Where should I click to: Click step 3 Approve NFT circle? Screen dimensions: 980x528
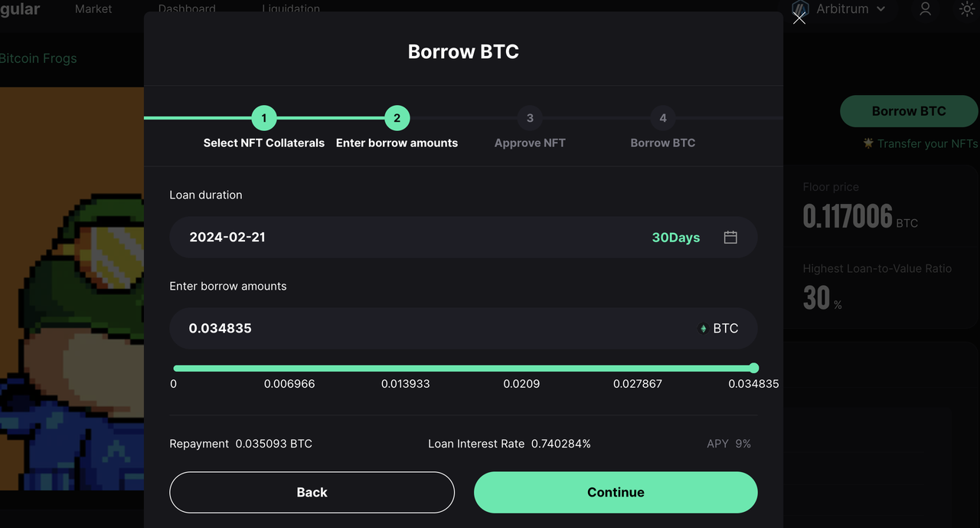click(x=530, y=118)
